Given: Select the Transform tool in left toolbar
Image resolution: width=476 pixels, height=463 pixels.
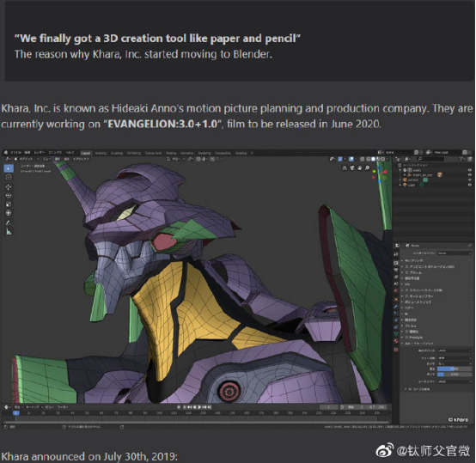Looking at the screenshot, I should [x=9, y=213].
